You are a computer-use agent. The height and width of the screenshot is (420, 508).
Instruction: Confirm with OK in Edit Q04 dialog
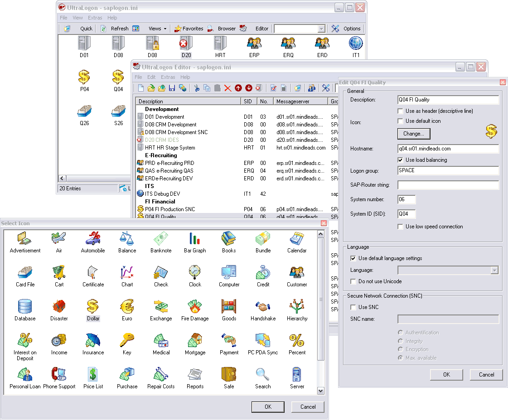[x=446, y=375]
